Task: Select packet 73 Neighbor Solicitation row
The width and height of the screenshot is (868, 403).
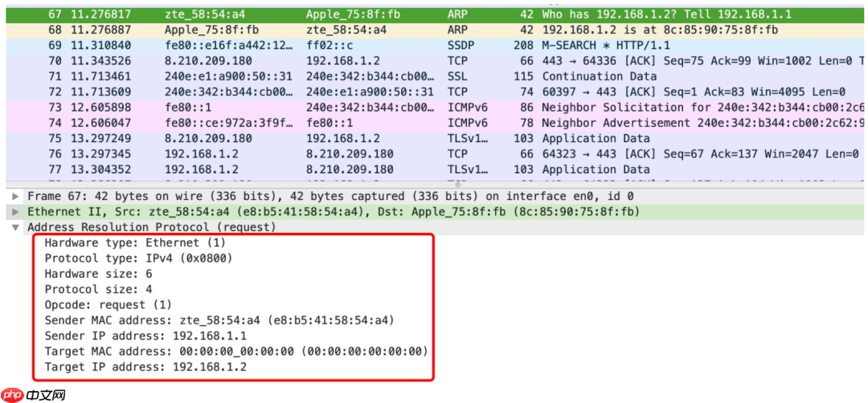Action: [435, 108]
